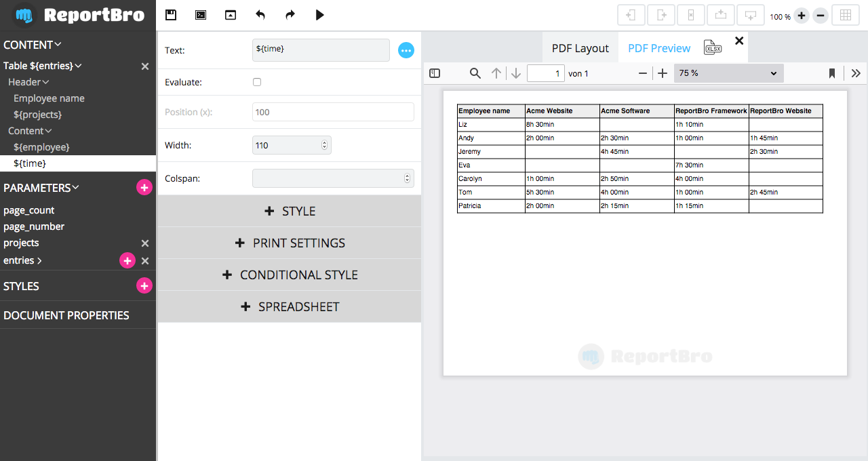Open the STYLES section
The height and width of the screenshot is (461, 868).
click(x=21, y=286)
